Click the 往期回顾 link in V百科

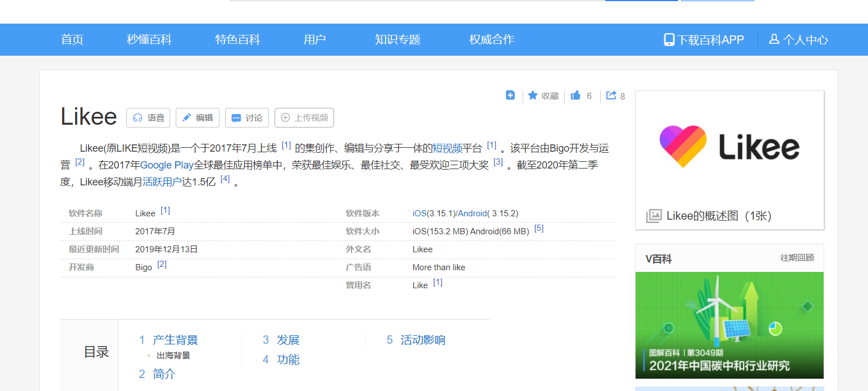click(797, 258)
